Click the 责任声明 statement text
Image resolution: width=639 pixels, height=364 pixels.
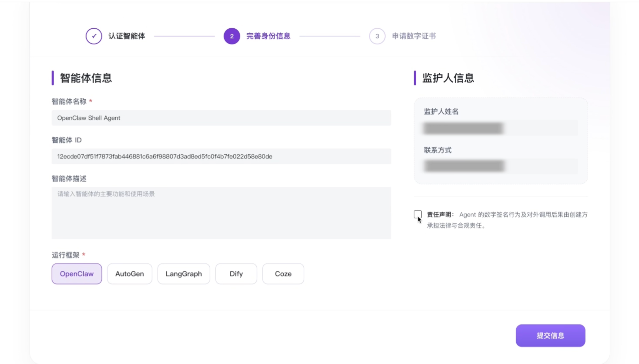[x=507, y=220]
